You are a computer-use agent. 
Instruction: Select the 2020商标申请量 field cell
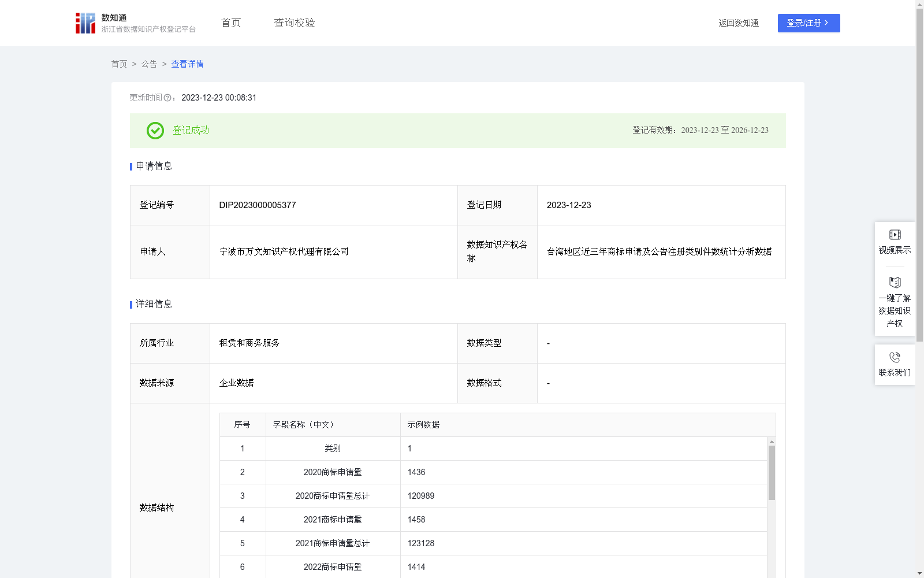[333, 472]
